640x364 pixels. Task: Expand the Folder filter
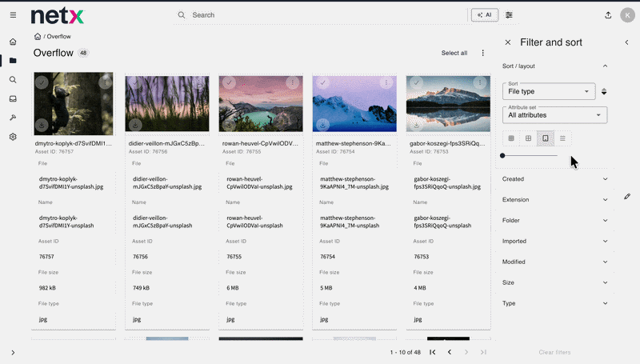554,220
